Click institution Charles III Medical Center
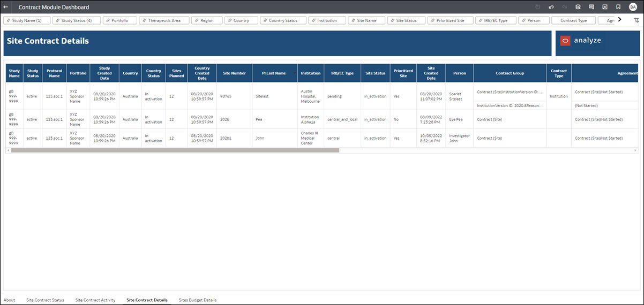644x305 pixels. point(310,138)
